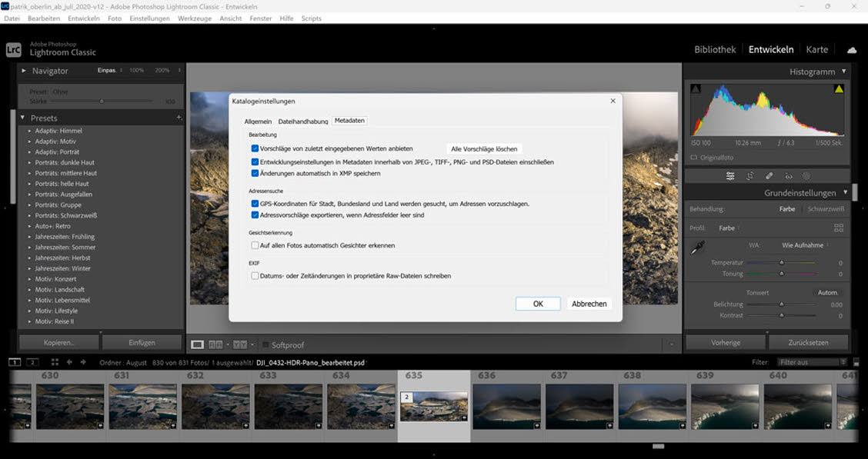Open the Red Eye correction tool
Image resolution: width=868 pixels, height=459 pixels.
click(788, 176)
